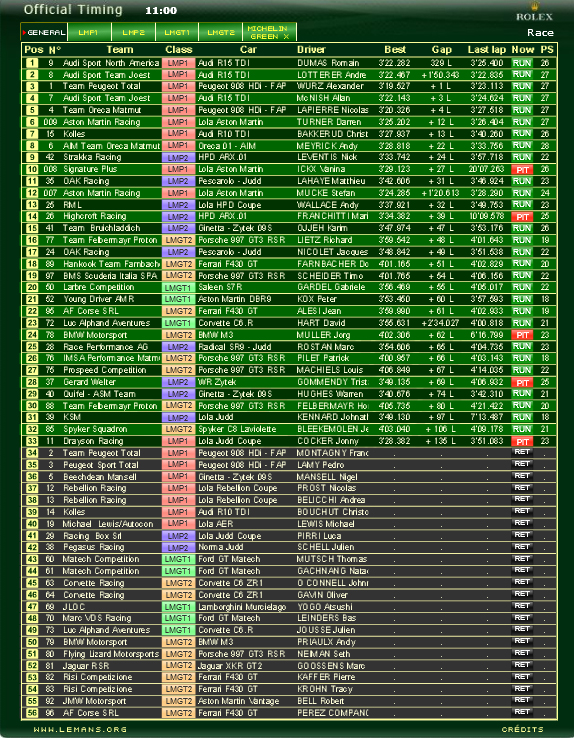Click the RUN status badge in position 1
574x738 pixels.
pyautogui.click(x=522, y=63)
